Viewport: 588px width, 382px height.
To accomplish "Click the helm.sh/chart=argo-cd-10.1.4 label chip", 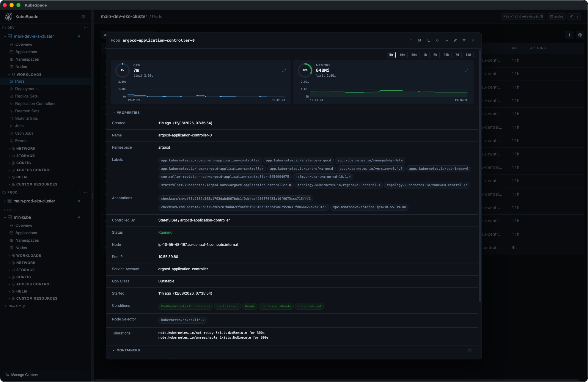I will click(x=323, y=177).
